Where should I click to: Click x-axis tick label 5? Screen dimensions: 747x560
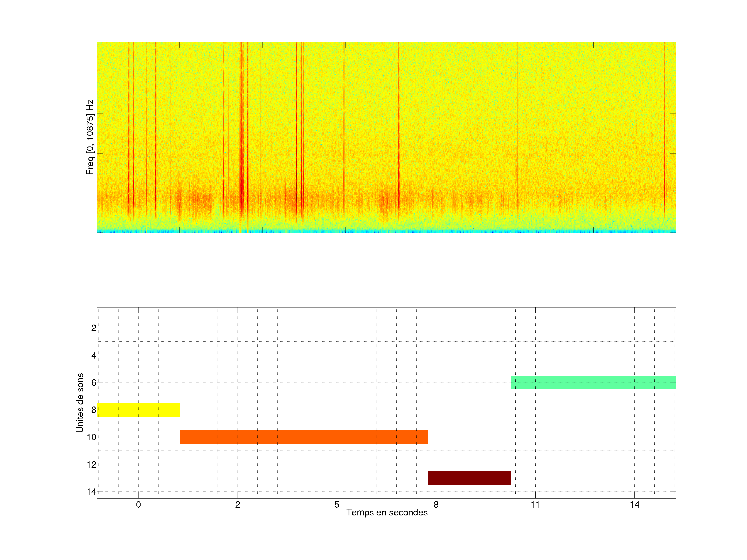pyautogui.click(x=337, y=505)
